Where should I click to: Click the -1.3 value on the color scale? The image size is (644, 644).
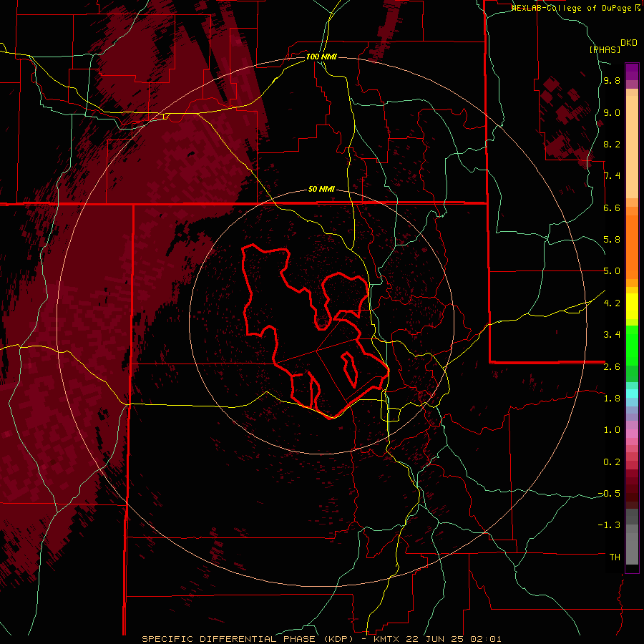(x=609, y=525)
